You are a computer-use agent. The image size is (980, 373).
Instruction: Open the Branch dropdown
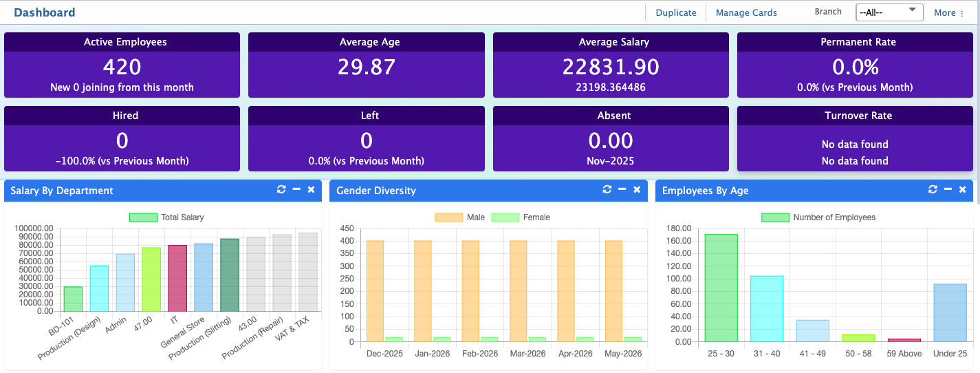(x=889, y=12)
